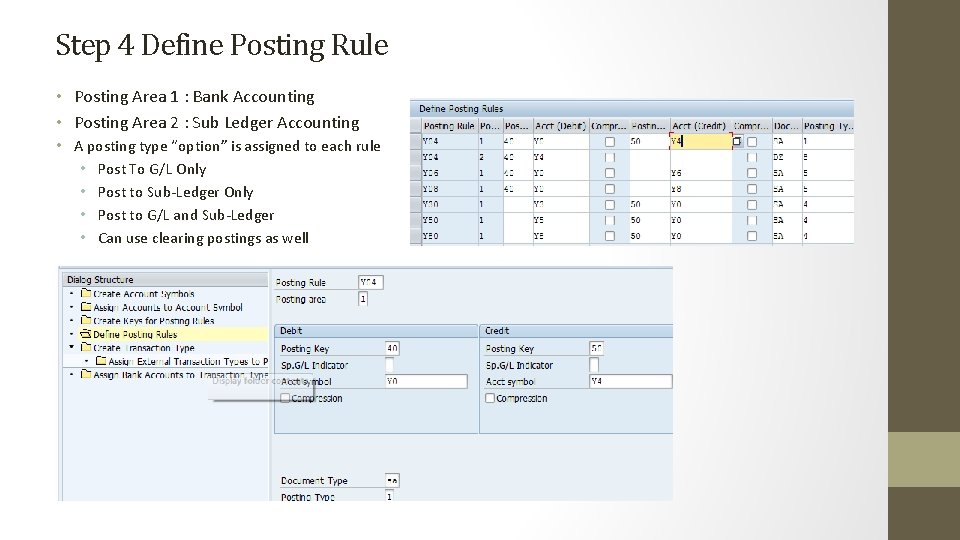Image resolution: width=960 pixels, height=540 pixels.
Task: Click Credit Sp.G/L Indicator field
Action: click(594, 365)
